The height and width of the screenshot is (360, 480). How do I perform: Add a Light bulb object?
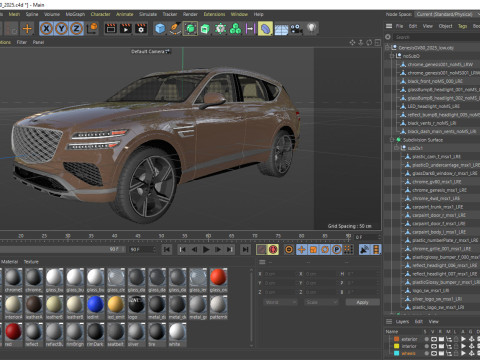(311, 29)
